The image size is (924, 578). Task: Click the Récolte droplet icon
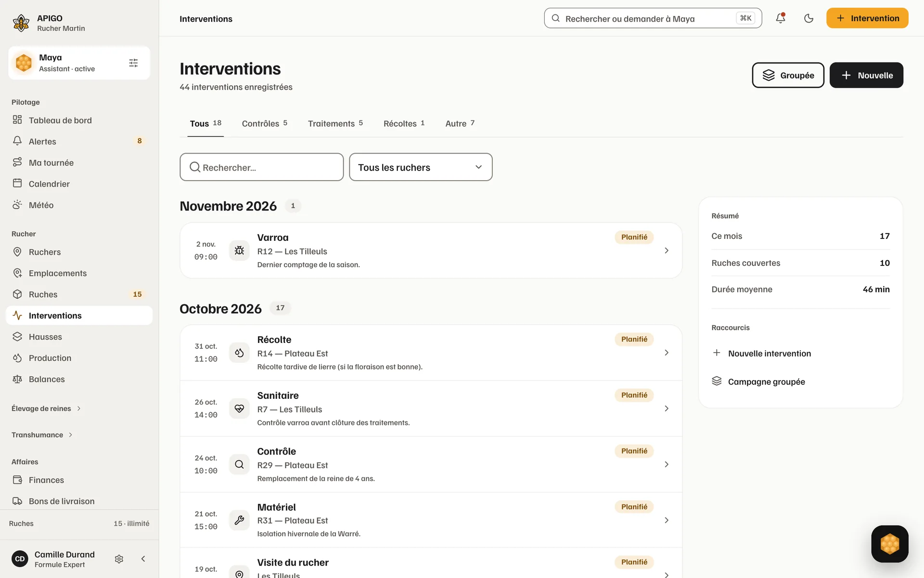(x=239, y=353)
